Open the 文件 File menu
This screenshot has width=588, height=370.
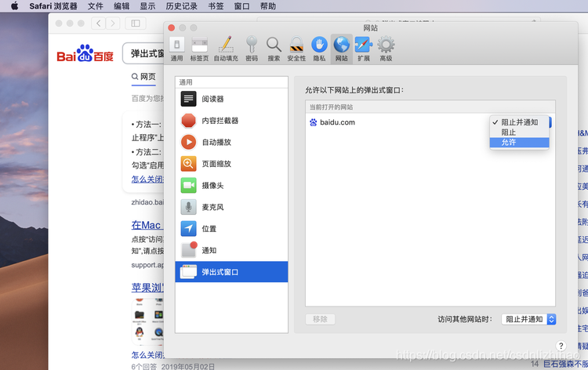(96, 6)
